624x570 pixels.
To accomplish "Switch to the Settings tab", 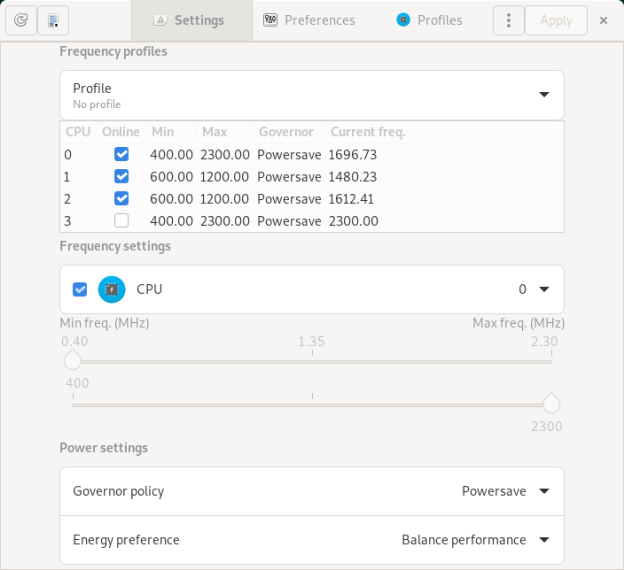I will 190,20.
